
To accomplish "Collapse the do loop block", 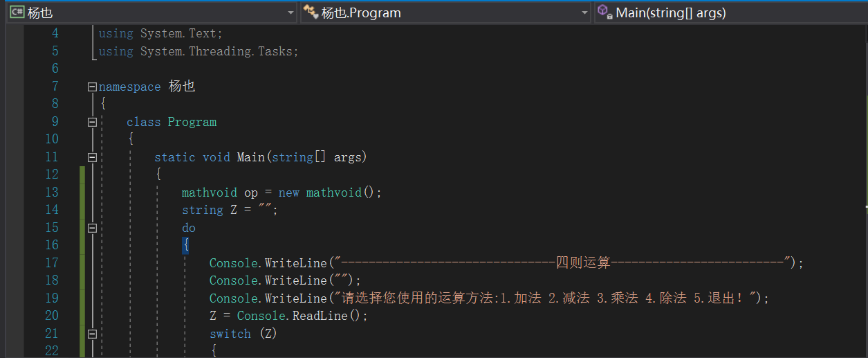I will [x=92, y=228].
